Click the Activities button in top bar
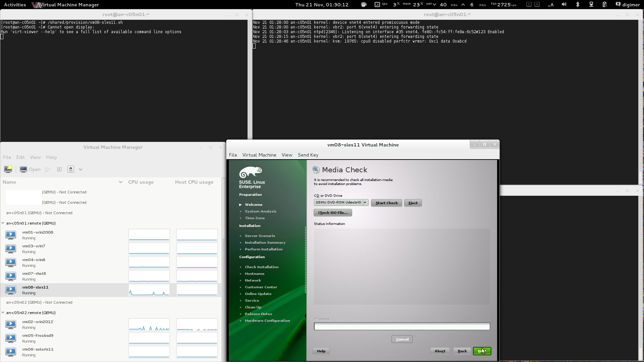644x362 pixels. 15,5
